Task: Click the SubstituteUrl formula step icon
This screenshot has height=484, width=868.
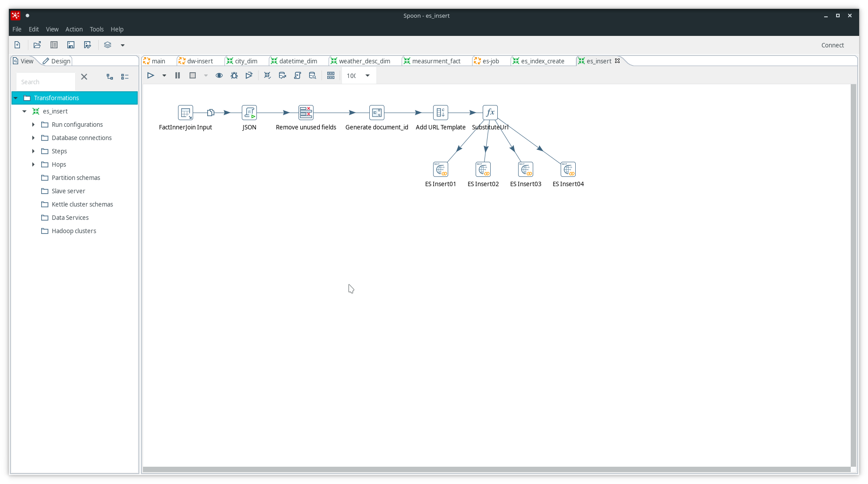Action: 490,113
